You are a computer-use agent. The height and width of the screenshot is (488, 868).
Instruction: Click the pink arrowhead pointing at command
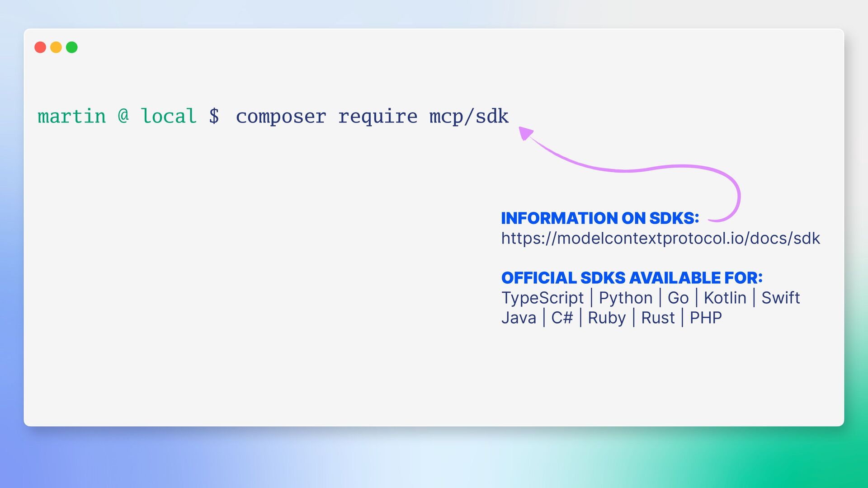(525, 133)
